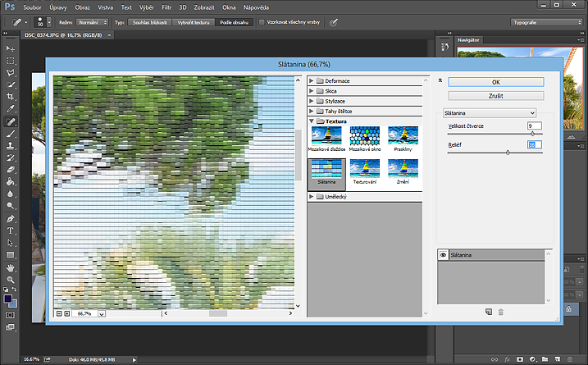Viewport: 588px width, 365px height.
Task: Open the Úpravy menu
Action: pyautogui.click(x=58, y=7)
